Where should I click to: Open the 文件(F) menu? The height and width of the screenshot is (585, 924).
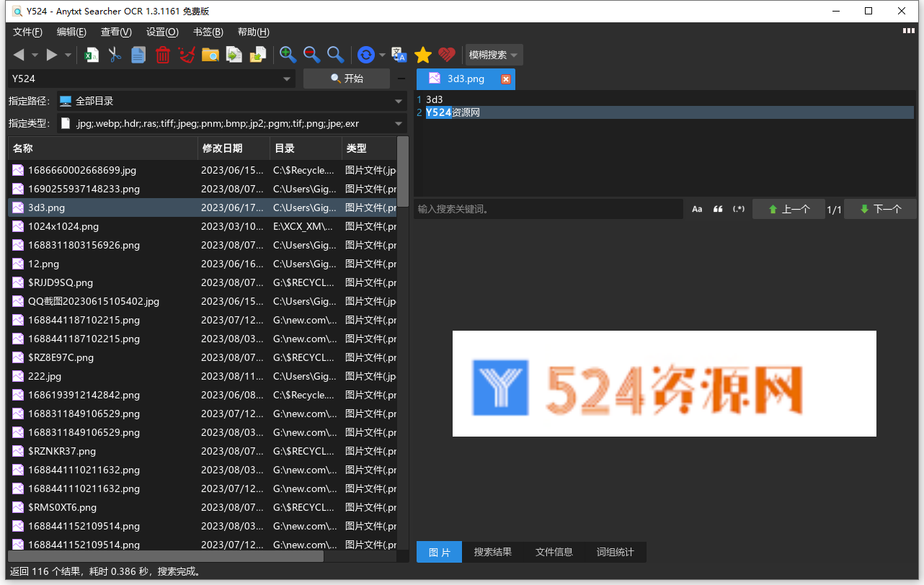coord(27,32)
